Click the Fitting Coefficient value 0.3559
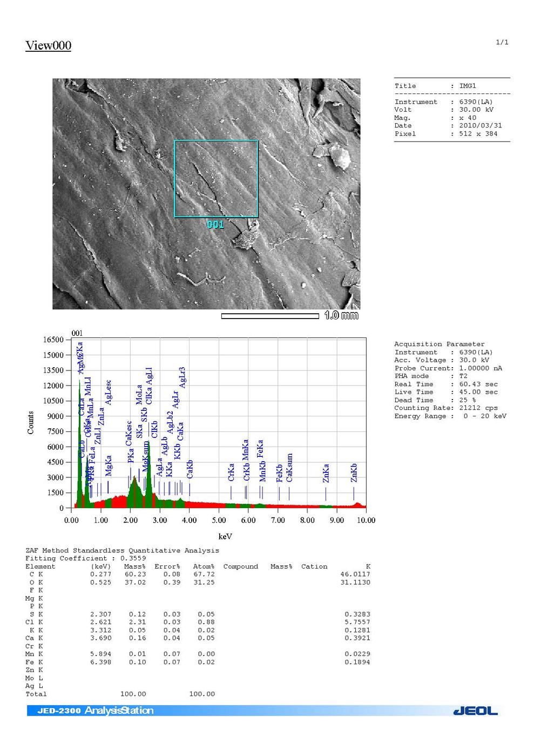Image resolution: width=534 pixels, height=756 pixels. coord(133,558)
